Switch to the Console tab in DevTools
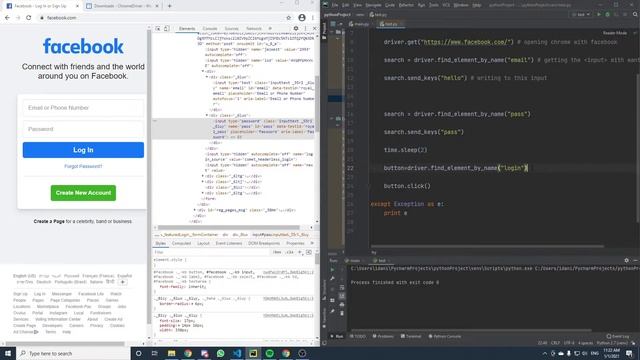Viewport: 640px width, 360px height. (210, 29)
